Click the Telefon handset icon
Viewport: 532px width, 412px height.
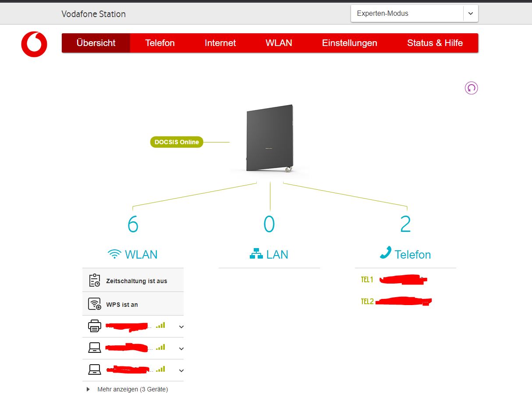(386, 253)
